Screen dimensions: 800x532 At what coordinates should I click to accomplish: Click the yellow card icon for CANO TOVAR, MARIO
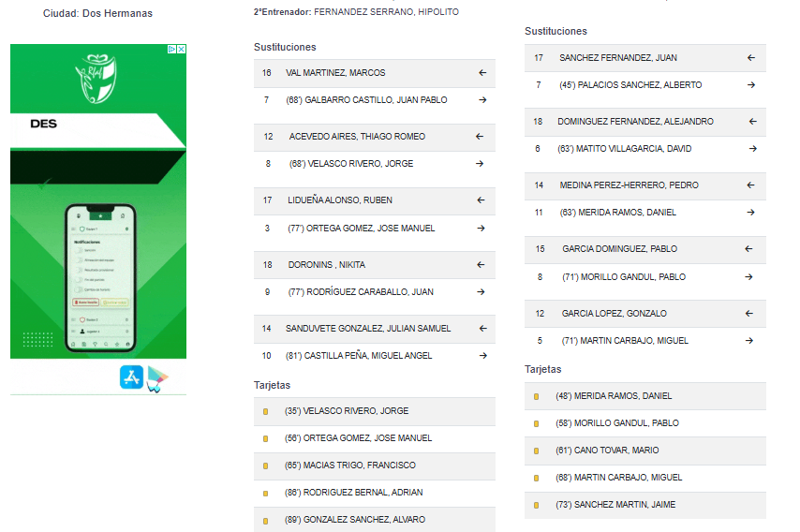[x=536, y=451]
